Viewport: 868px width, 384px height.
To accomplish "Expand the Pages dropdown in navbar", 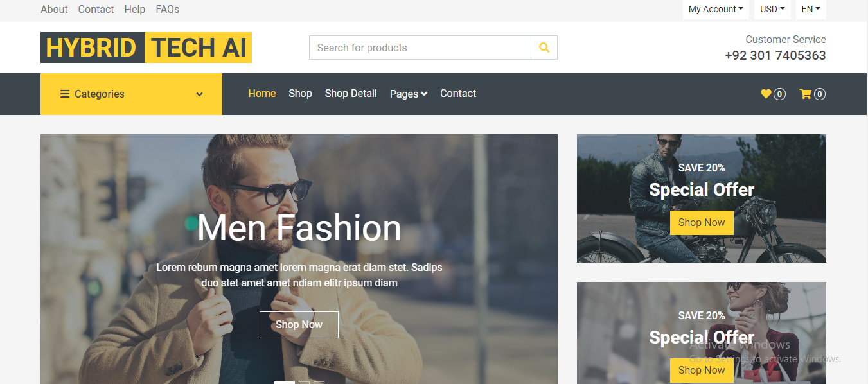I will [x=409, y=94].
